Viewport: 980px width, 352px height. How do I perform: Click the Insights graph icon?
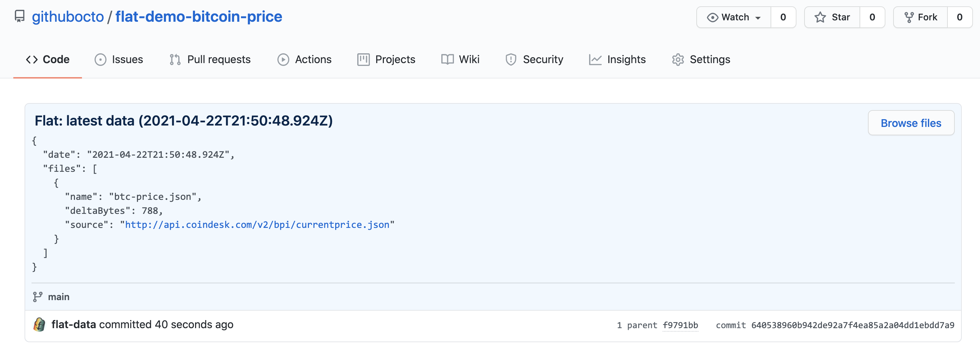click(x=595, y=60)
